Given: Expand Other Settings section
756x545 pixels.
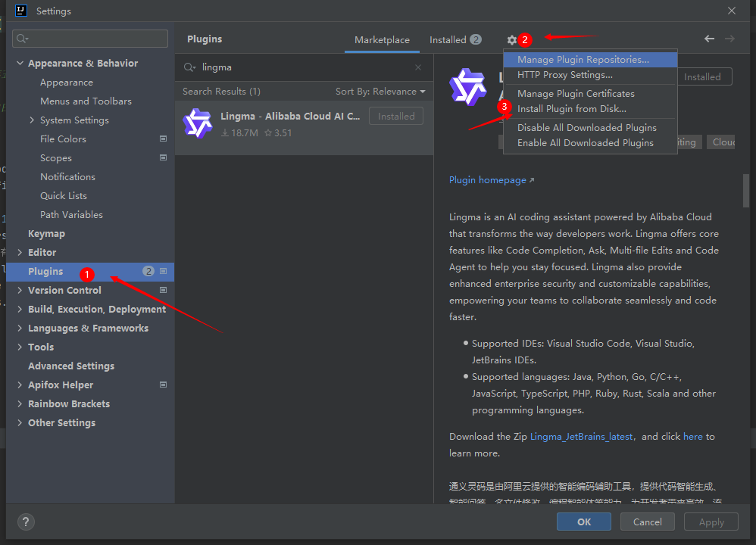Looking at the screenshot, I should pos(20,422).
